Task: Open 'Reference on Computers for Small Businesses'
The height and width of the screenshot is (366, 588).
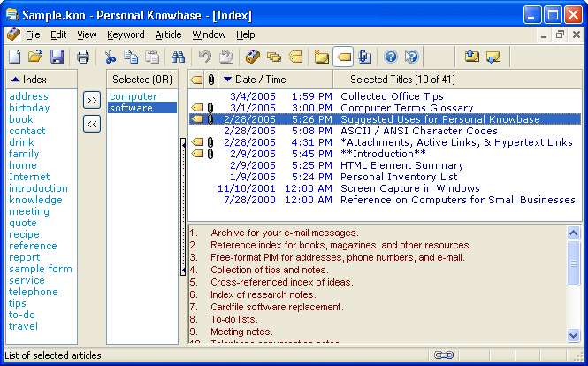Action: pyautogui.click(x=458, y=200)
